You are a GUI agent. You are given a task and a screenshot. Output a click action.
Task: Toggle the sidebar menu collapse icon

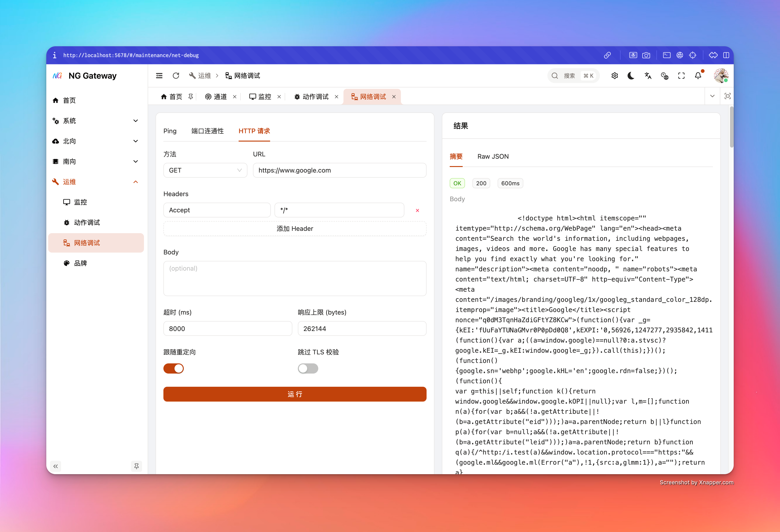pyautogui.click(x=159, y=76)
